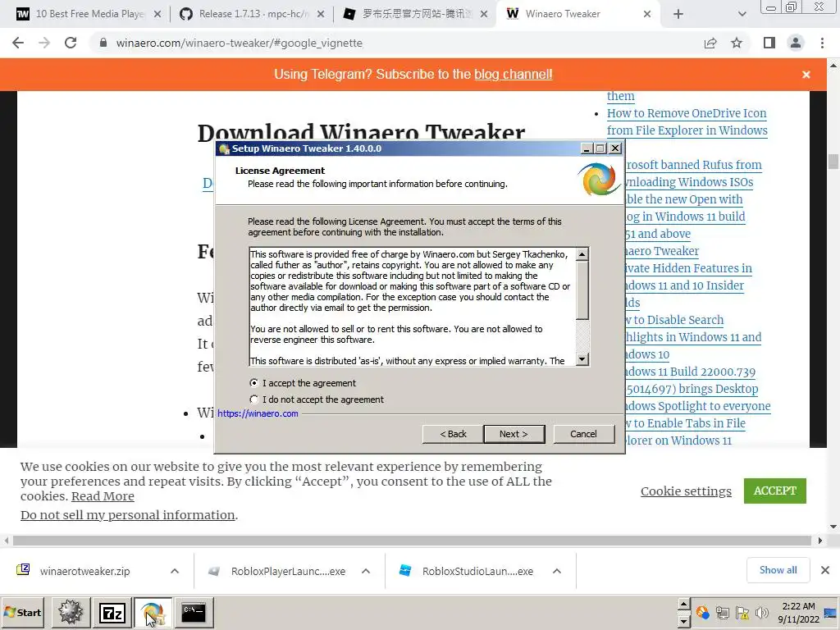Viewport: 840px width, 630px height.
Task: Click the license text scroll-down arrow
Action: pyautogui.click(x=582, y=359)
